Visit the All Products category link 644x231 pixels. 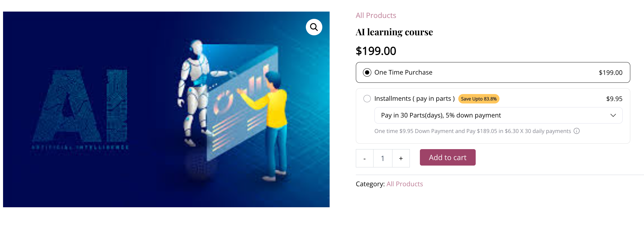click(x=405, y=184)
